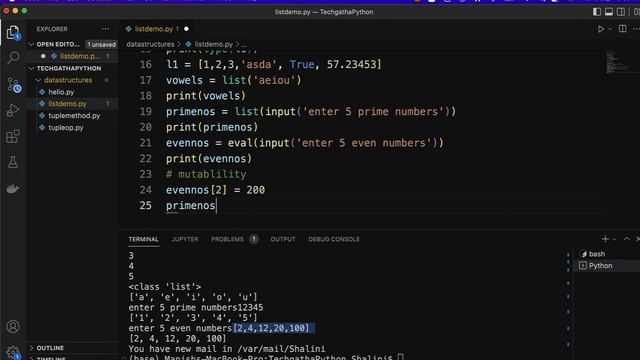
Task: Click highlighted '[2,4,12,20,100]' terminal text
Action: [271, 328]
